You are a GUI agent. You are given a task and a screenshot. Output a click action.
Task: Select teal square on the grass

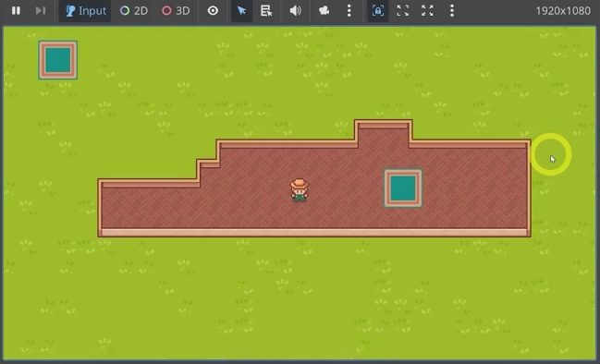click(x=57, y=60)
